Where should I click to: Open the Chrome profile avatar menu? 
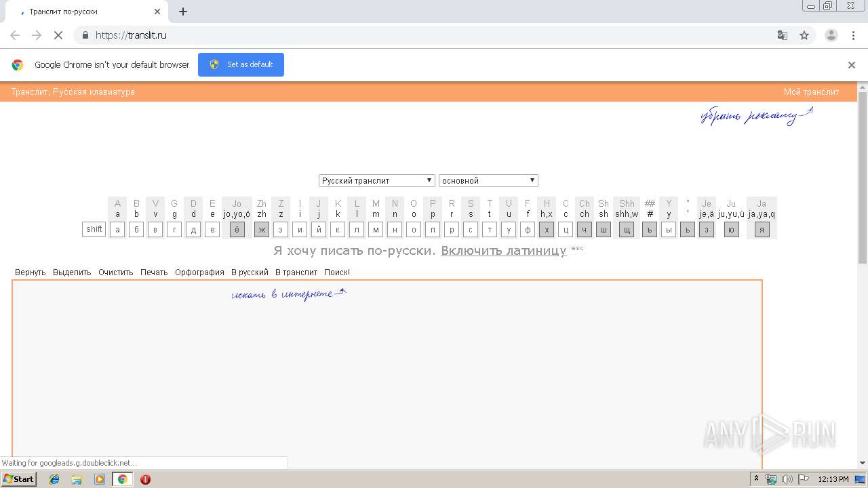[x=831, y=35]
